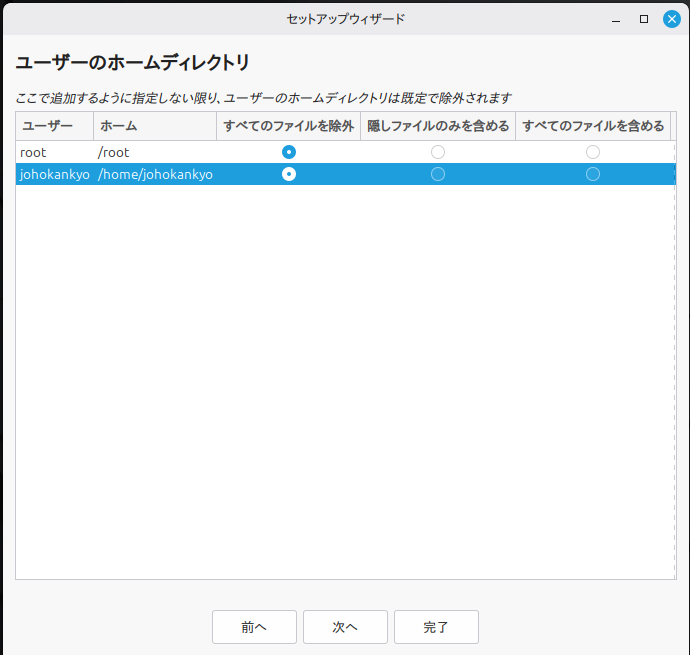The width and height of the screenshot is (690, 655).
Task: Enable 'include hidden files only' for johokankyo
Action: point(438,174)
